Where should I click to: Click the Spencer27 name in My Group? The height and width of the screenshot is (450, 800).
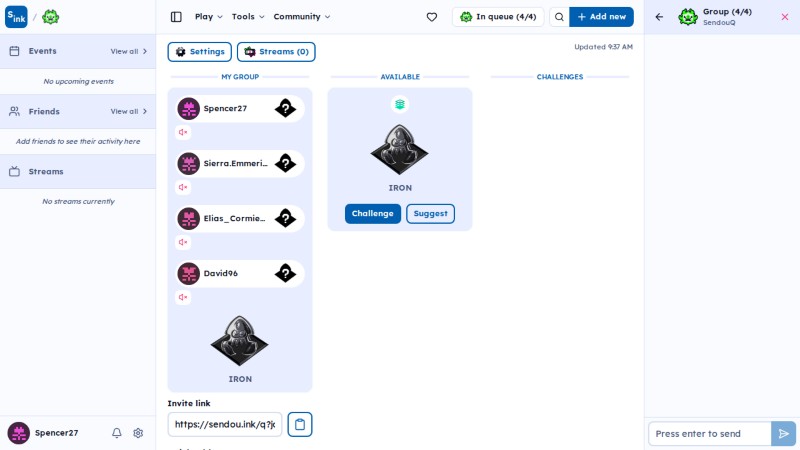(225, 109)
